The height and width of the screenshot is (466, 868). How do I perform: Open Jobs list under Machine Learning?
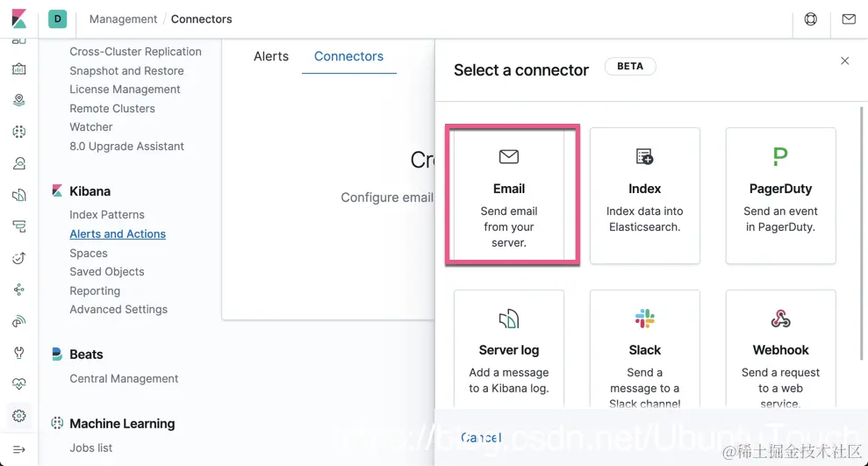tap(90, 448)
